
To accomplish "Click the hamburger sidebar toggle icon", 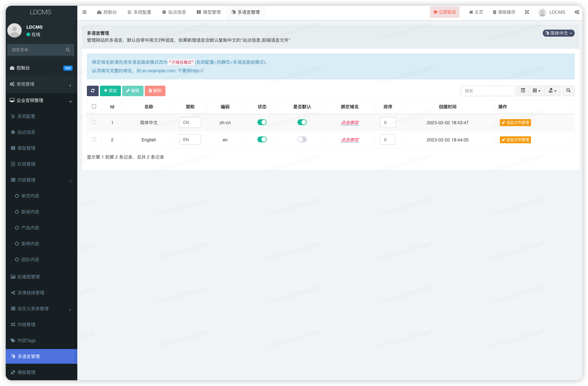I will coord(84,12).
